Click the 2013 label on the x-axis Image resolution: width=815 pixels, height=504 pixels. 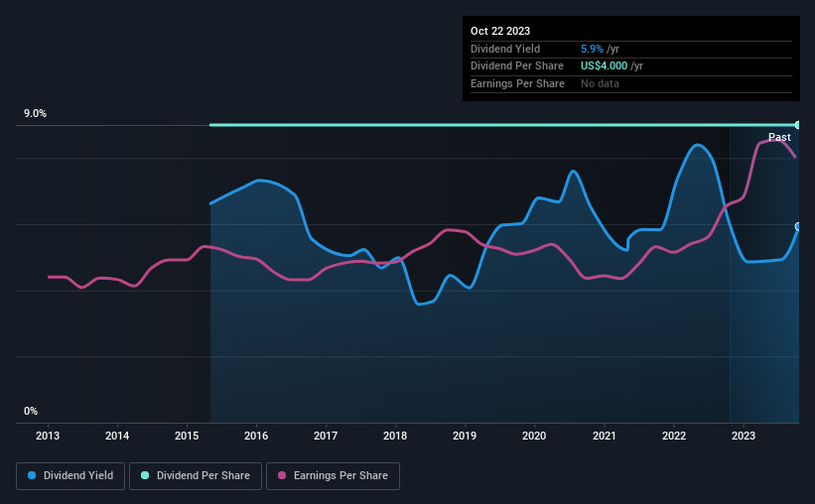[x=48, y=436]
